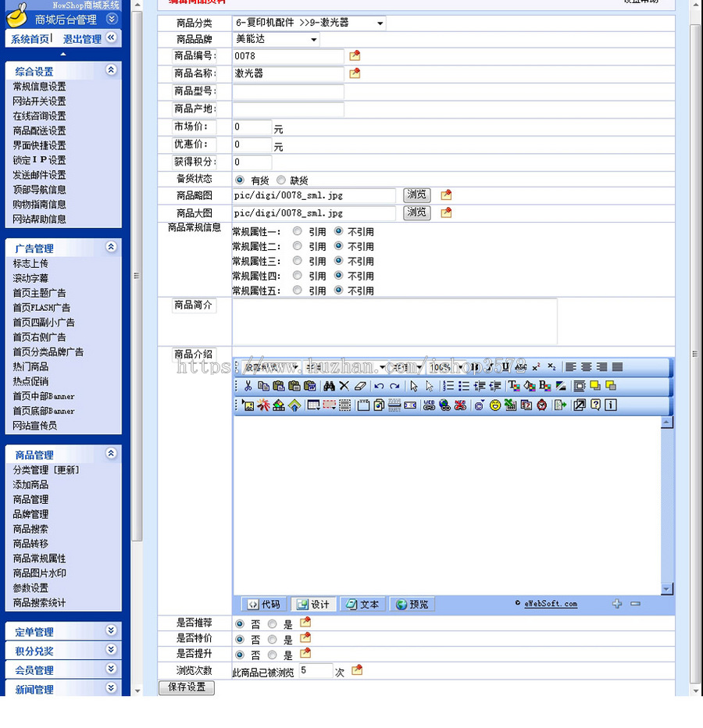This screenshot has height=728, width=703.
Task: Open the editor help question icon
Action: [x=595, y=405]
